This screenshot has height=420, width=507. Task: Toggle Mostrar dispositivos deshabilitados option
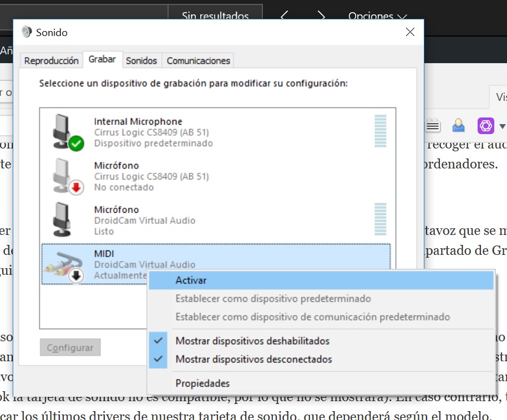pos(252,341)
